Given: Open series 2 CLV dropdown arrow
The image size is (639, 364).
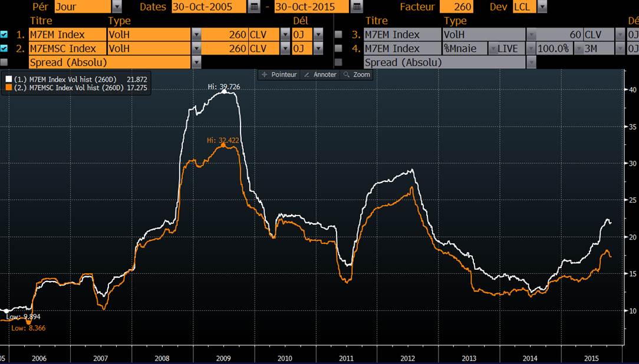Looking at the screenshot, I should pyautogui.click(x=285, y=48).
